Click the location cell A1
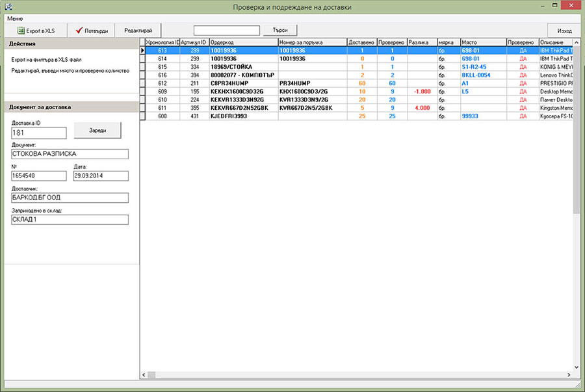 click(x=484, y=83)
